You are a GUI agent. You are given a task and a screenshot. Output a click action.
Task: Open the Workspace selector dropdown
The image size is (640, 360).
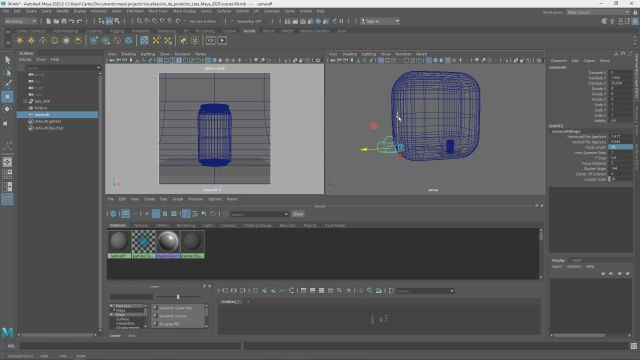click(598, 12)
